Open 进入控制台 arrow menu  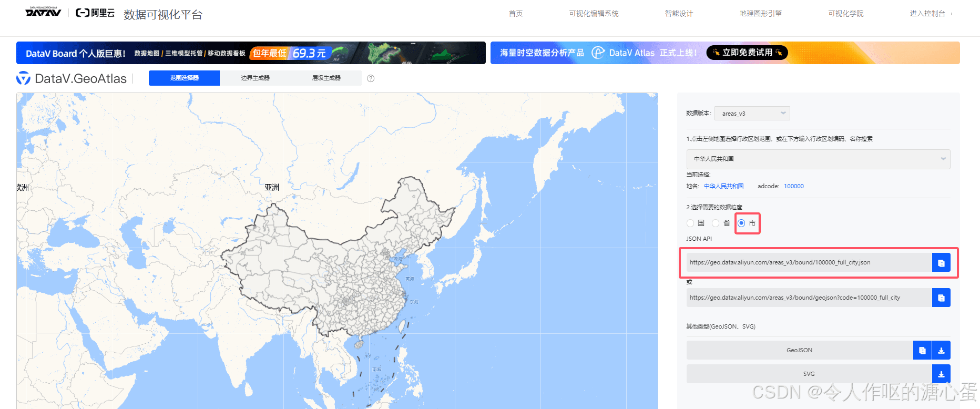coord(931,14)
